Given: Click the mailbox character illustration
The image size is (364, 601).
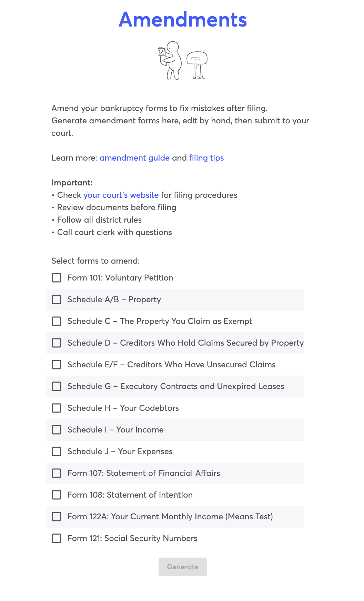Looking at the screenshot, I should [183, 61].
